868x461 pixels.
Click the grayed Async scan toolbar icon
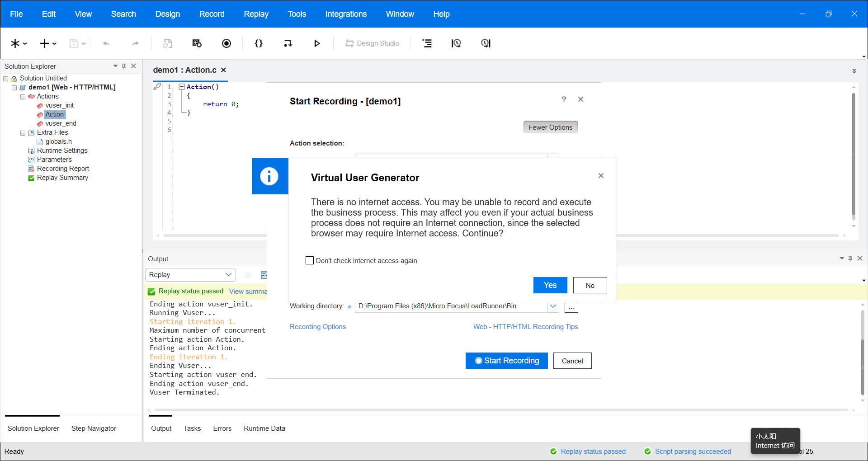tap(168, 43)
